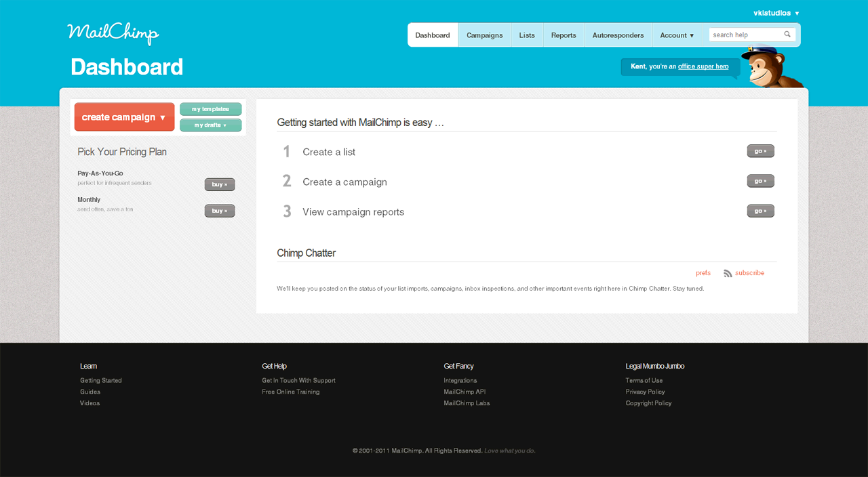
Task: Click the 'Monthly' plan label
Action: (89, 200)
